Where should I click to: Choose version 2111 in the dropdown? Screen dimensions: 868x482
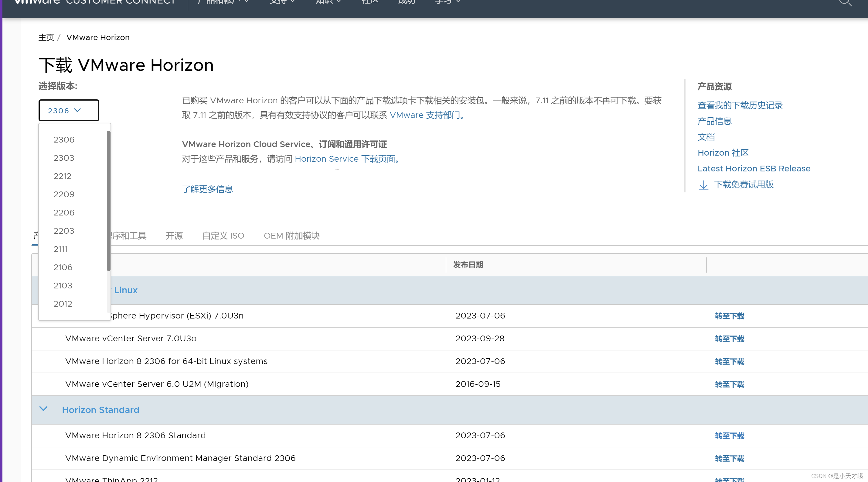60,249
